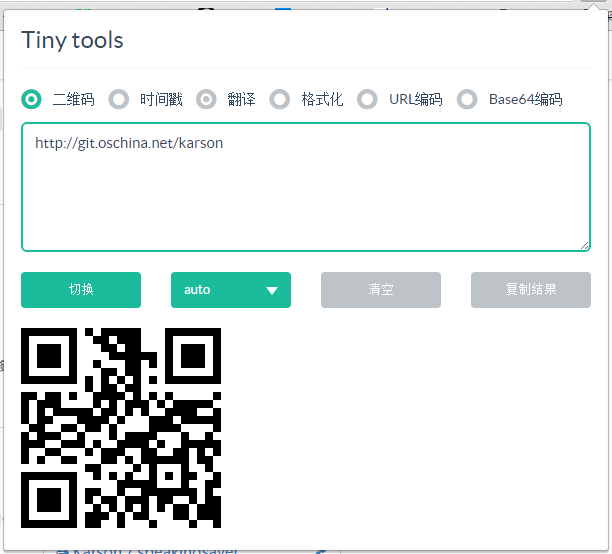Pick the URL编码 radio option
612x554 pixels.
pos(367,99)
